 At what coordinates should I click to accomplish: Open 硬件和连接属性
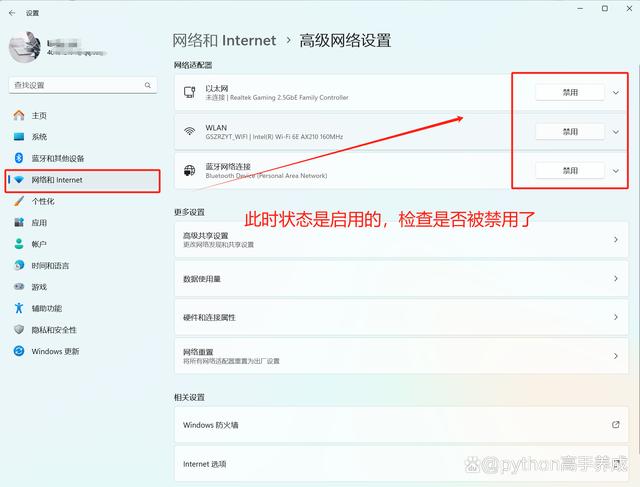click(401, 317)
